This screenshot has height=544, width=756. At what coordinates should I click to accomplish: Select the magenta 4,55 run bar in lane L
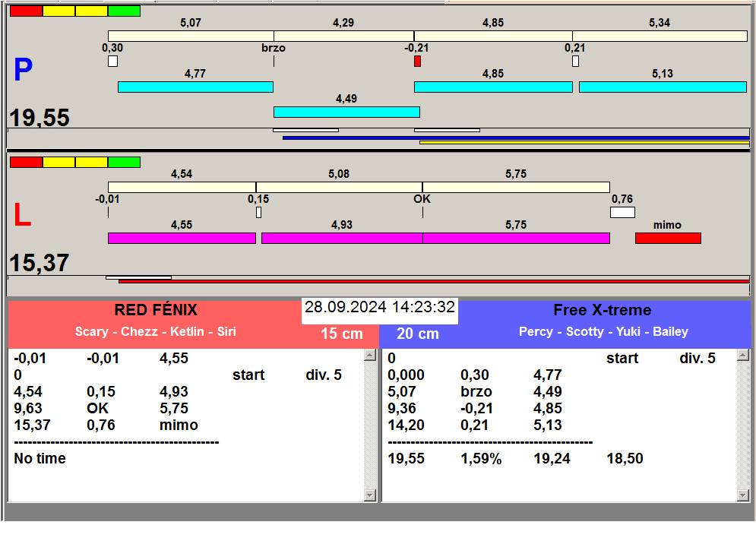[x=182, y=239]
